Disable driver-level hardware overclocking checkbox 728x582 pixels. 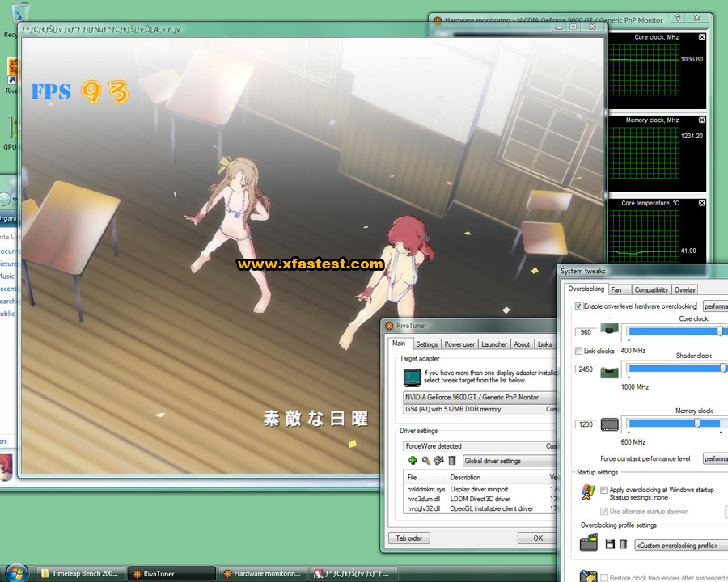[x=578, y=306]
